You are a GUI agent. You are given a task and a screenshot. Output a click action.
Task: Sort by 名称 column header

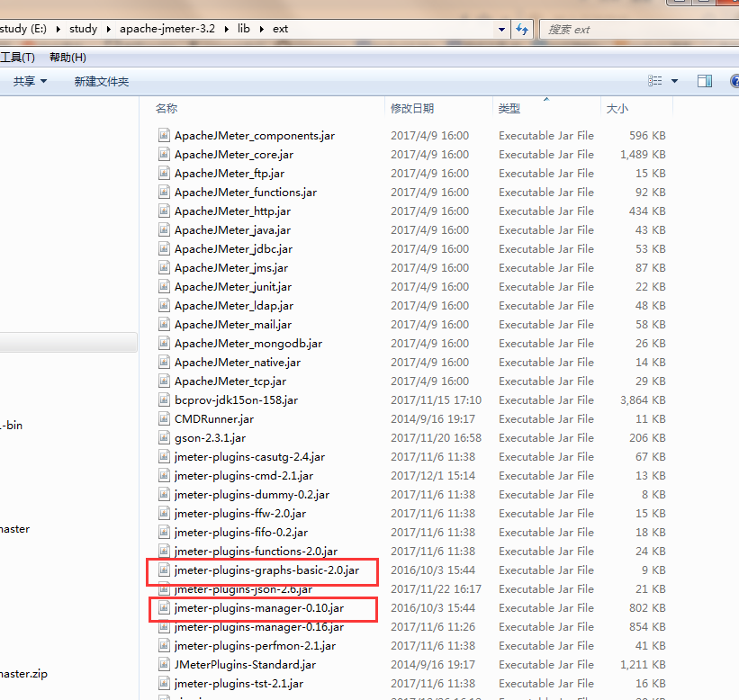point(167,108)
